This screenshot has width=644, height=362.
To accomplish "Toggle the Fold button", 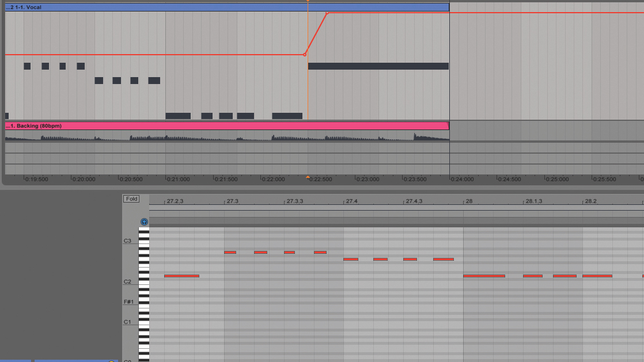I will [x=131, y=199].
